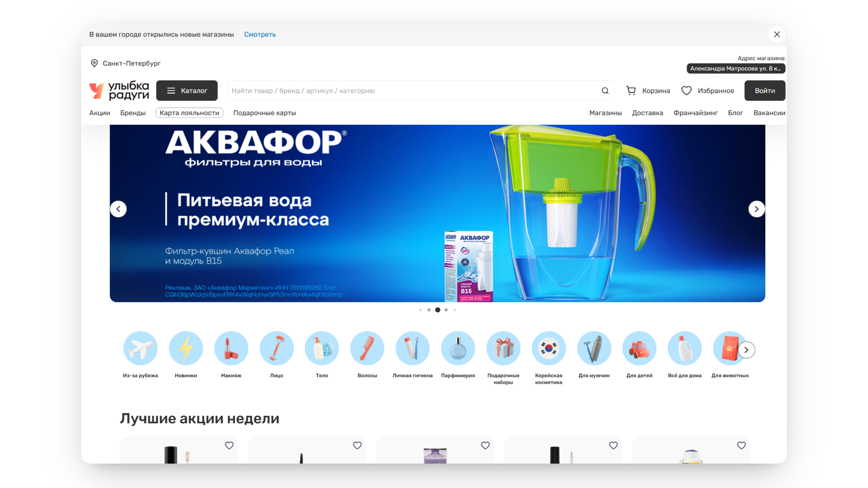Open Подарочные карты menu item
The width and height of the screenshot is (868, 488).
[x=264, y=113]
